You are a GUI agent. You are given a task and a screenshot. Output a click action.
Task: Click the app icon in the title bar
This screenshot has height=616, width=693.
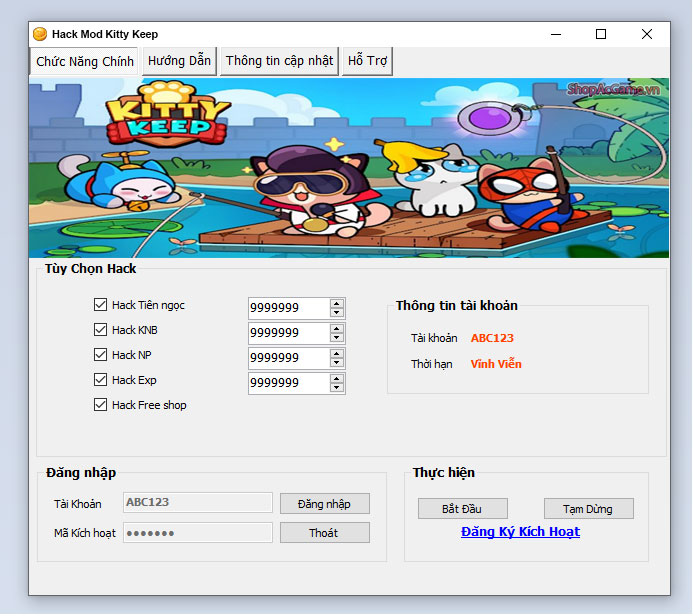[x=40, y=34]
